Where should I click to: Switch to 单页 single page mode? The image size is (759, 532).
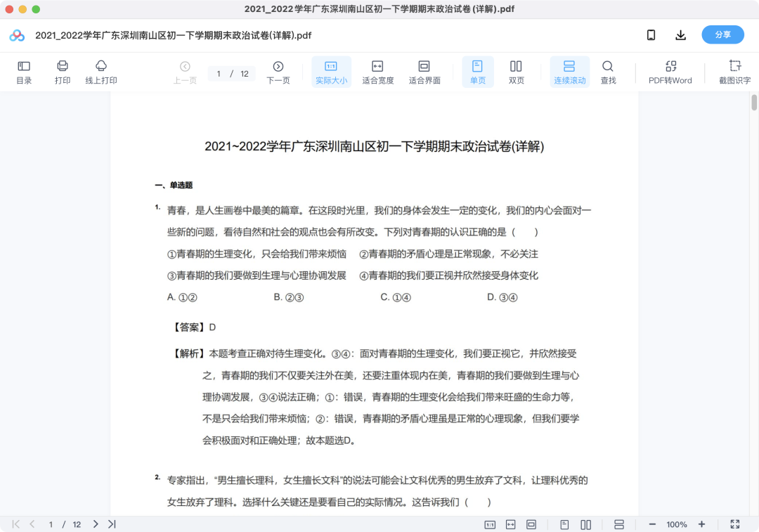478,72
